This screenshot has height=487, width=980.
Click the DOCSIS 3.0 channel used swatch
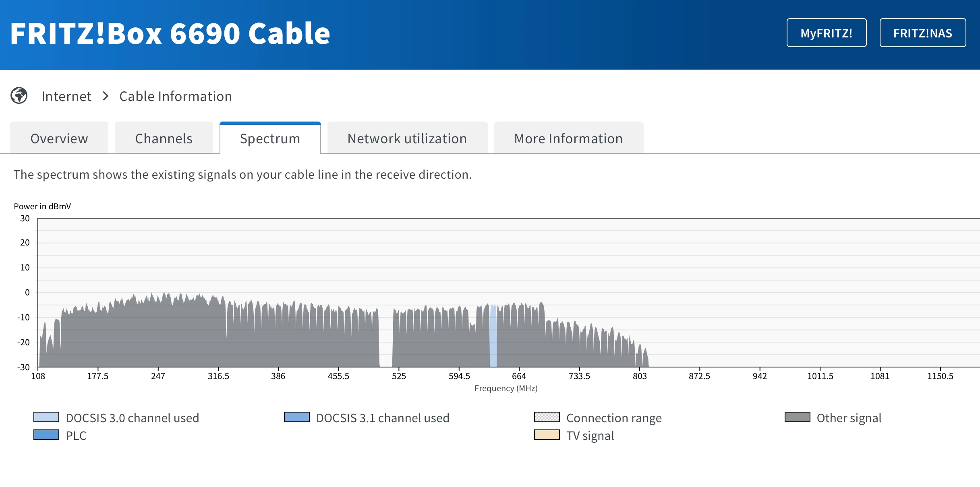(x=46, y=417)
